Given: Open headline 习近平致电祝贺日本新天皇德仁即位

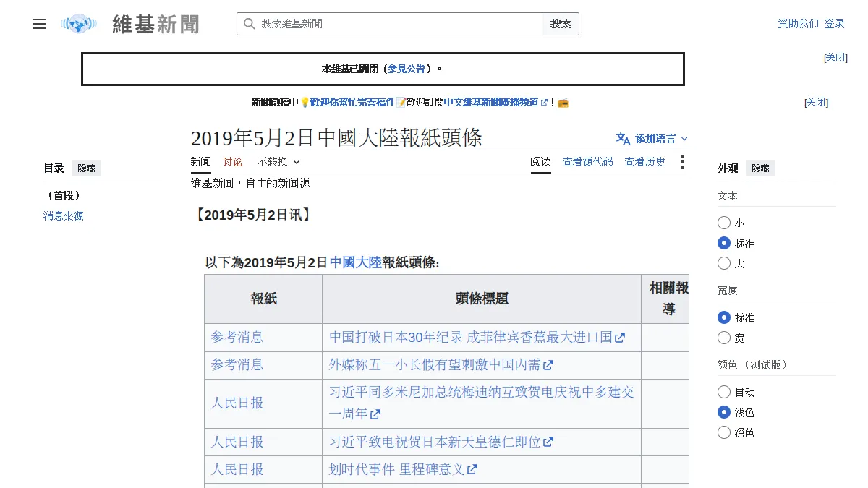Looking at the screenshot, I should 441,442.
